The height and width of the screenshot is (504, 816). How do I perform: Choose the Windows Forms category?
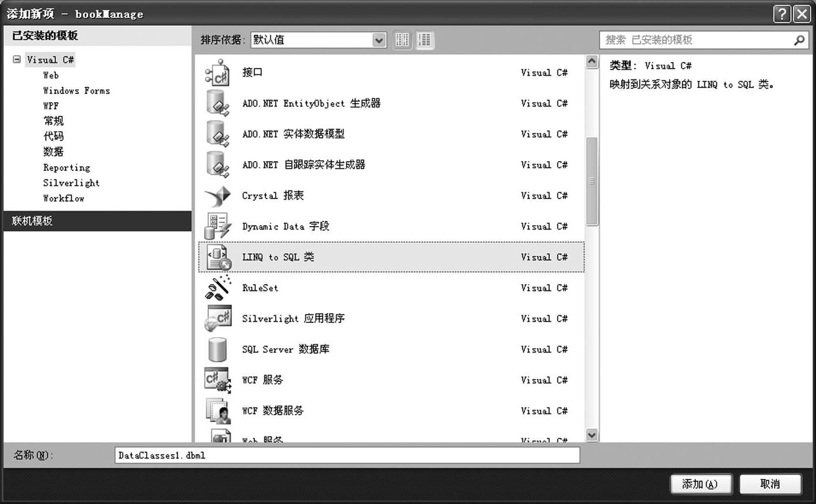77,91
